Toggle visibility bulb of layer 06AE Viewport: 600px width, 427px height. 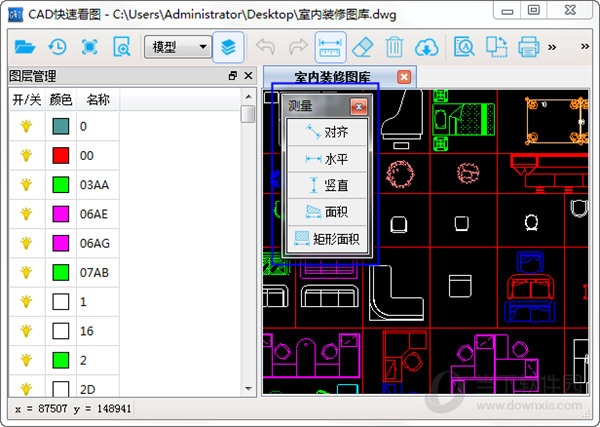pos(26,214)
